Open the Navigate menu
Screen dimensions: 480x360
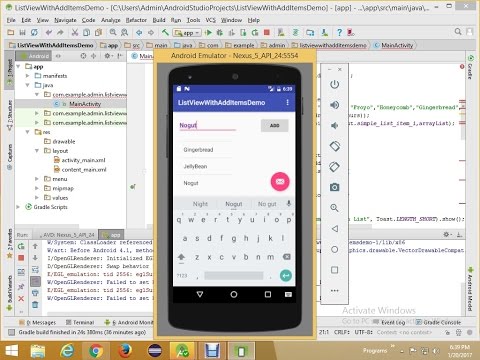point(65,20)
